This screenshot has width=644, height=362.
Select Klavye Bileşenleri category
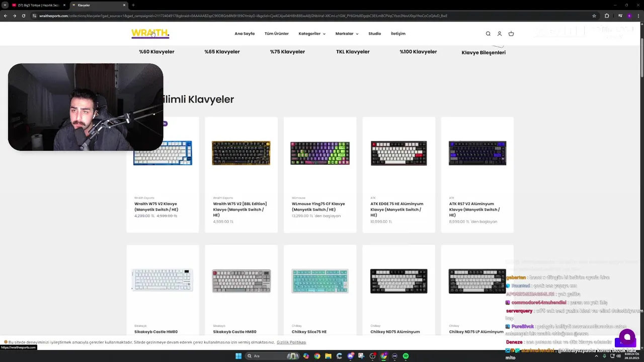pyautogui.click(x=484, y=52)
